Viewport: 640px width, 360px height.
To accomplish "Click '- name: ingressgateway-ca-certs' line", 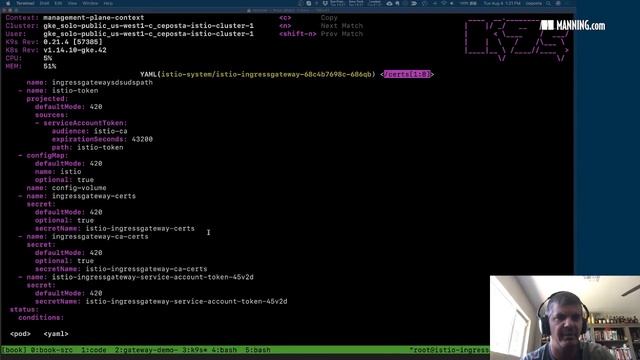I will pyautogui.click(x=83, y=237).
